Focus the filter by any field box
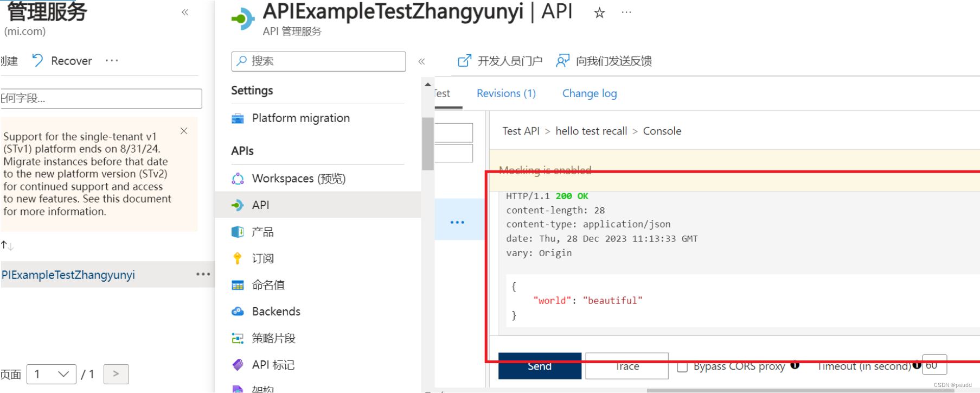 pyautogui.click(x=101, y=98)
